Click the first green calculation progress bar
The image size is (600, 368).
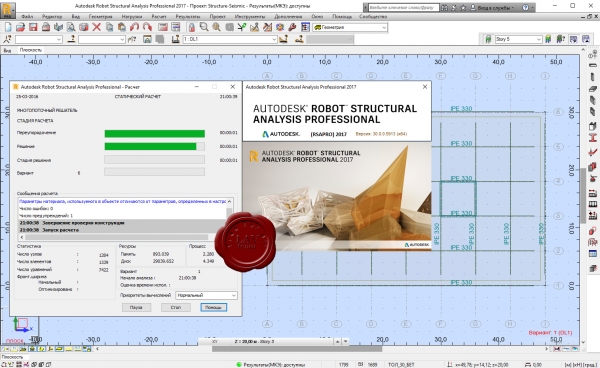point(155,134)
